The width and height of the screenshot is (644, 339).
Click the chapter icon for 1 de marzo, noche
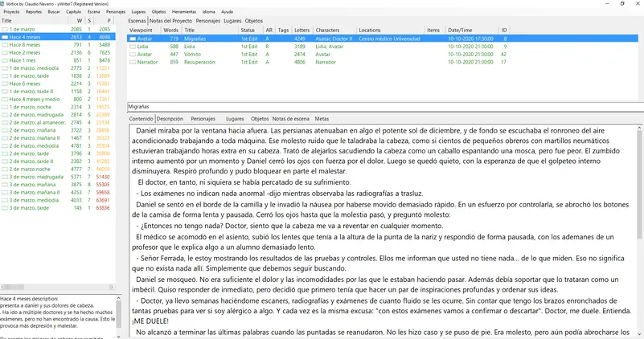[x=5, y=107]
